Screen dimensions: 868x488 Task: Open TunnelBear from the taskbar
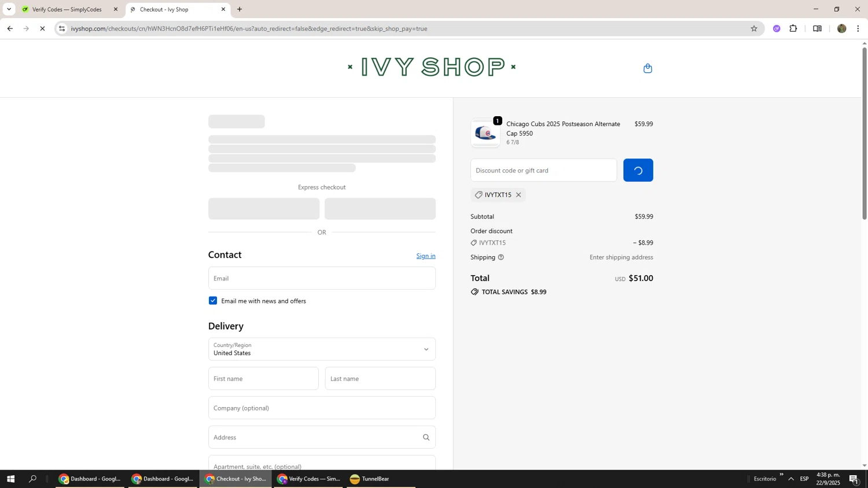coord(381,479)
